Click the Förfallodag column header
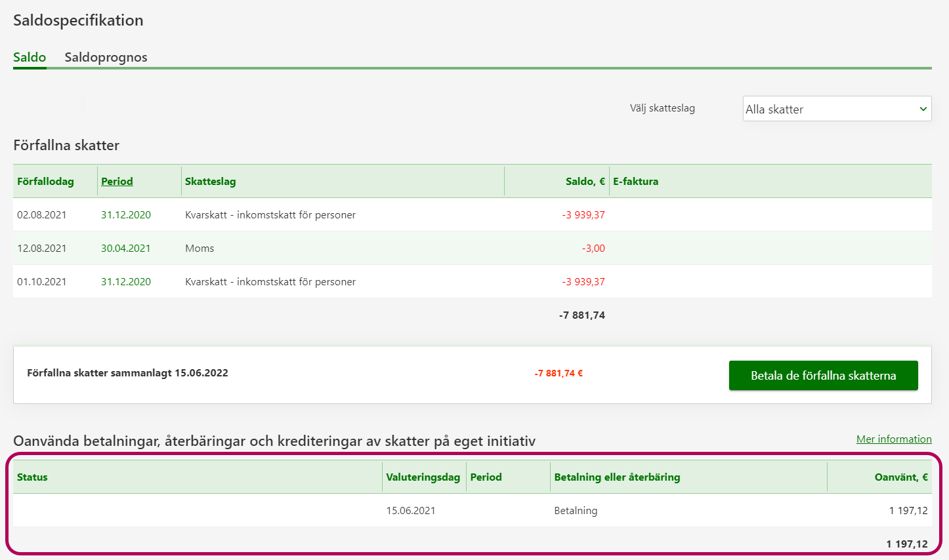 (45, 181)
